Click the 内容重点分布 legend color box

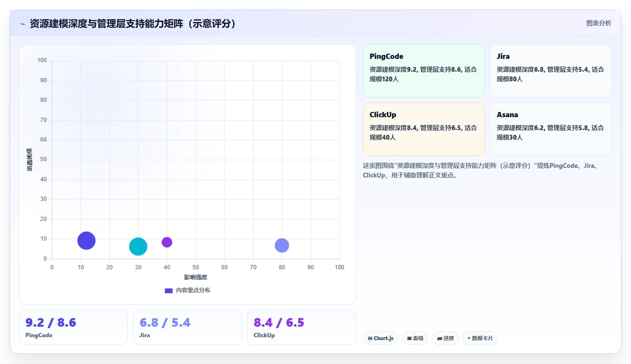[169, 290]
